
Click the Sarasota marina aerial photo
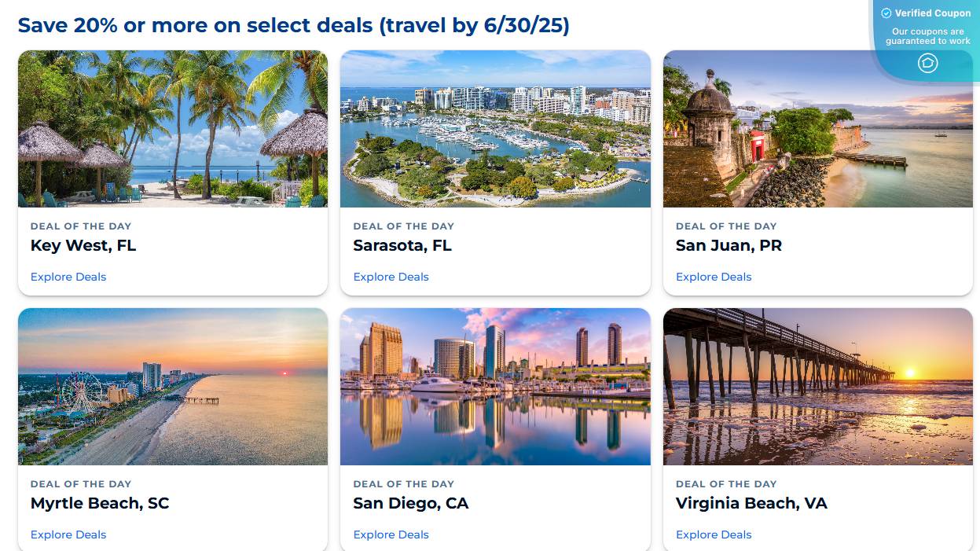495,128
